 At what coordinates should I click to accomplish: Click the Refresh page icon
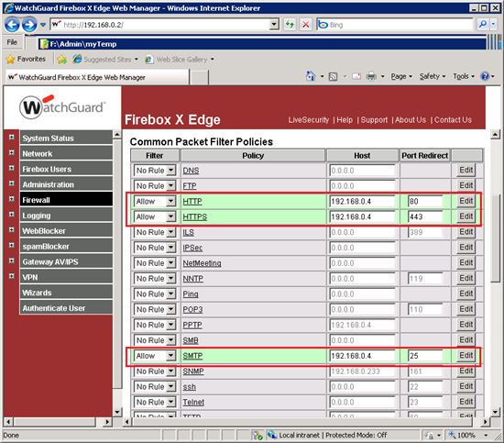pyautogui.click(x=290, y=25)
